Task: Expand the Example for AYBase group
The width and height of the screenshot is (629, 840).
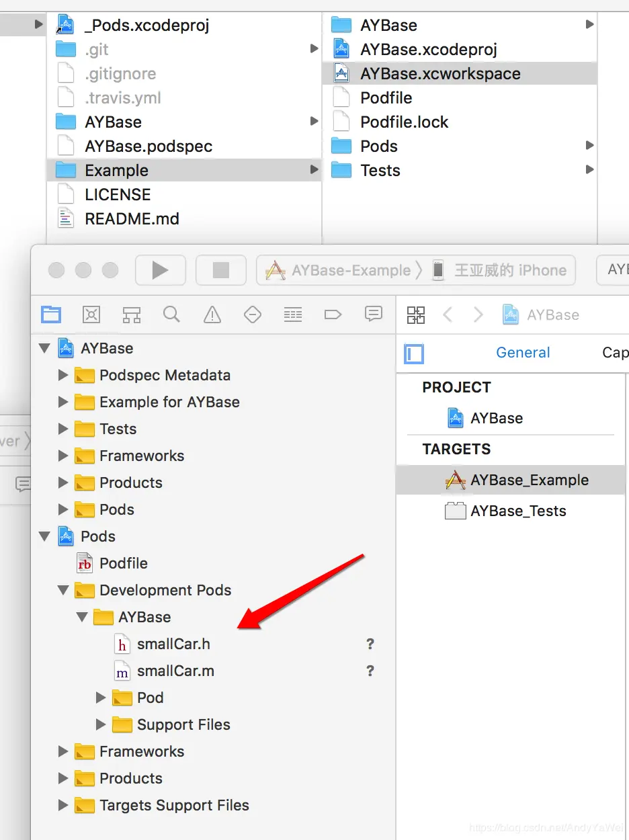Action: [x=63, y=402]
